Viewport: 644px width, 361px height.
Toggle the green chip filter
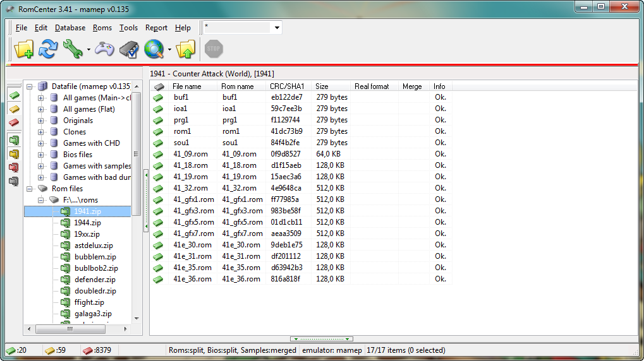(x=13, y=95)
